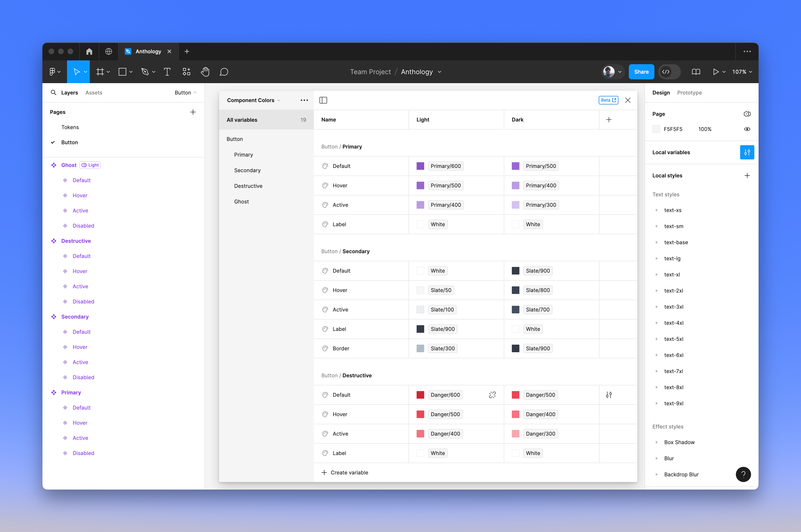Viewport: 801px width, 532px height.
Task: Open the Libraries book icon
Action: point(696,72)
